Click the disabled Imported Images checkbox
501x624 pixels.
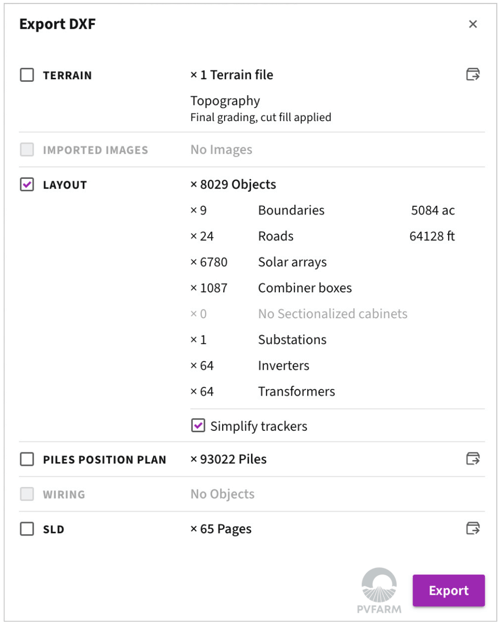pos(27,150)
